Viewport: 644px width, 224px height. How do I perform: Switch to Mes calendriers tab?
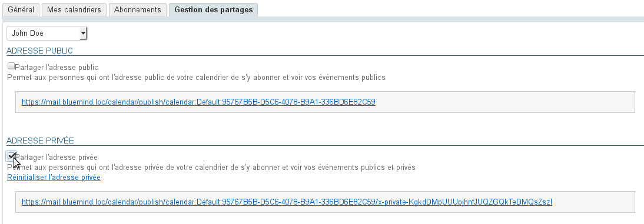pyautogui.click(x=74, y=9)
